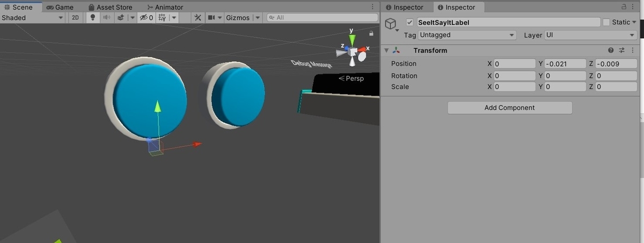Switch to the Scene tab
The height and width of the screenshot is (243, 644).
pos(18,7)
